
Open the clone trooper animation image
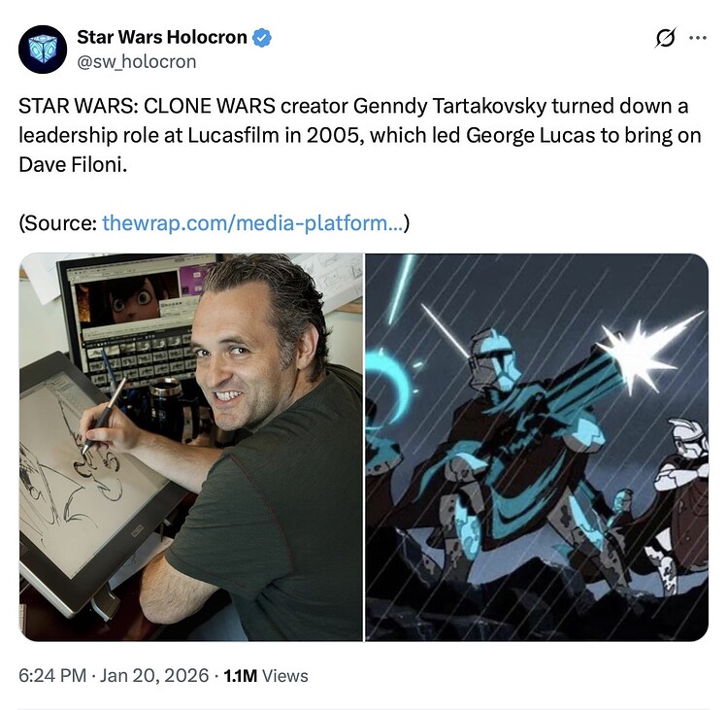tap(537, 448)
